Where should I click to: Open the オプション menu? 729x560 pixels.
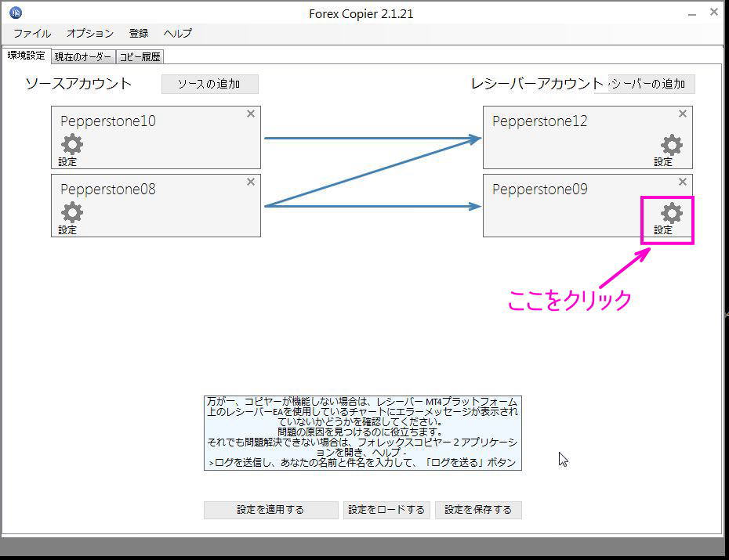89,33
